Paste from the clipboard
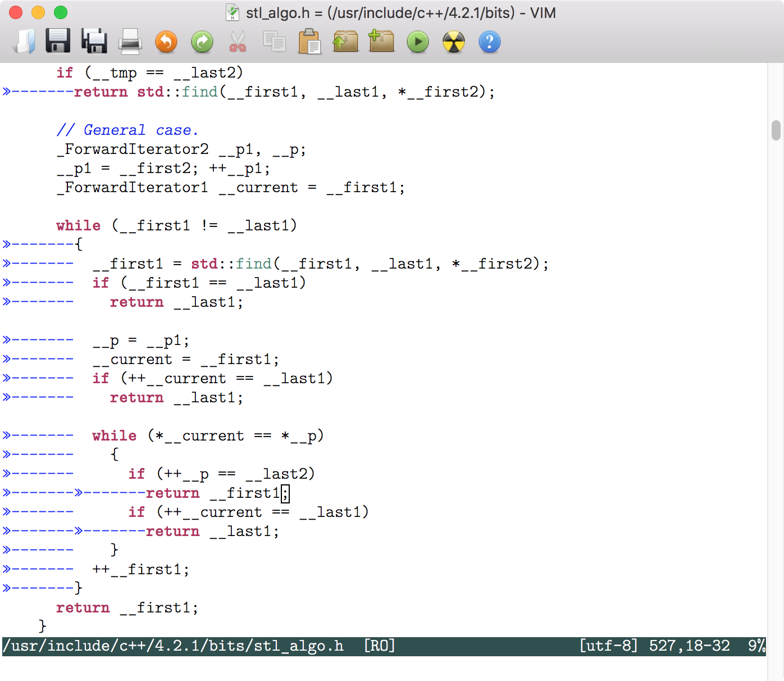 (x=310, y=42)
